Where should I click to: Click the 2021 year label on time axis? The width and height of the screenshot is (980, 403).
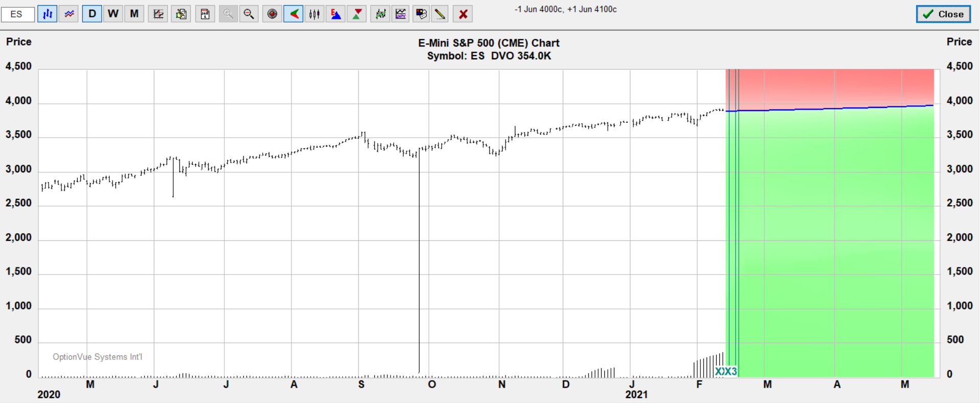pyautogui.click(x=636, y=394)
